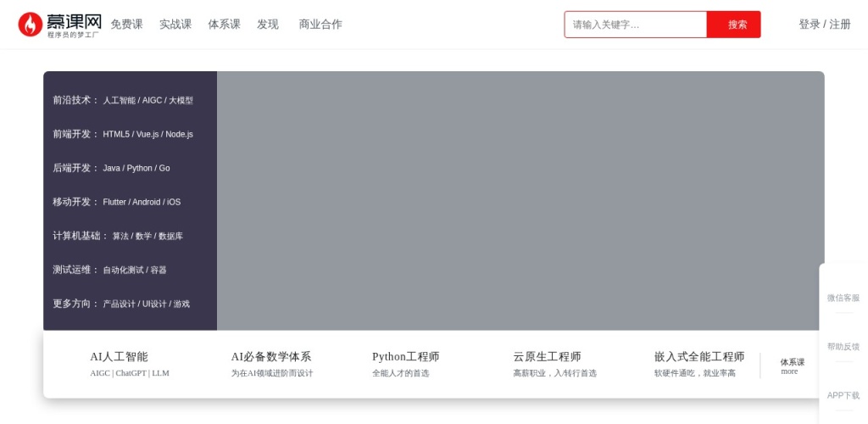The image size is (868, 424).
Task: Click the 体系课 more link
Action: tap(792, 366)
